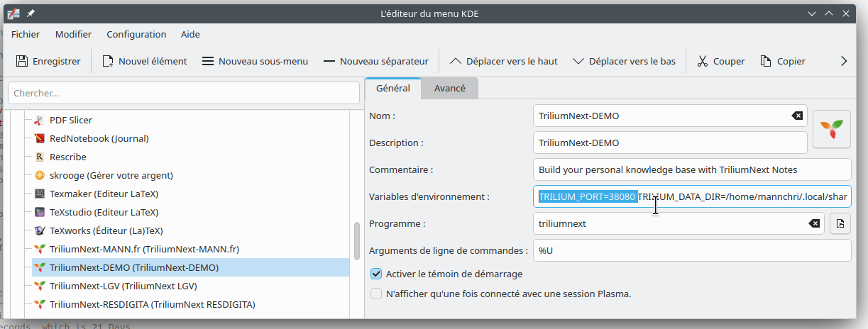
Task: Create a Nouvel élément
Action: 145,61
